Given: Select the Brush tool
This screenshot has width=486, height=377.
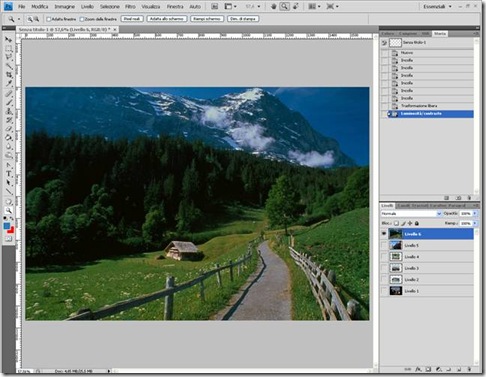Looking at the screenshot, I should pyautogui.click(x=8, y=103).
